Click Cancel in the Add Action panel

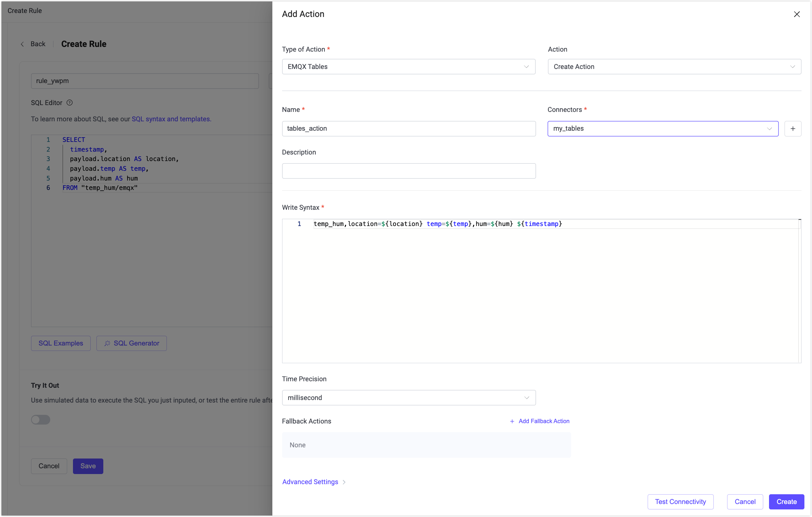point(745,502)
